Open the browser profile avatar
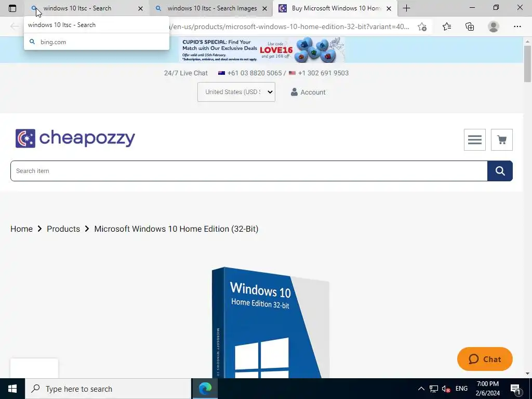The height and width of the screenshot is (399, 532). click(494, 26)
